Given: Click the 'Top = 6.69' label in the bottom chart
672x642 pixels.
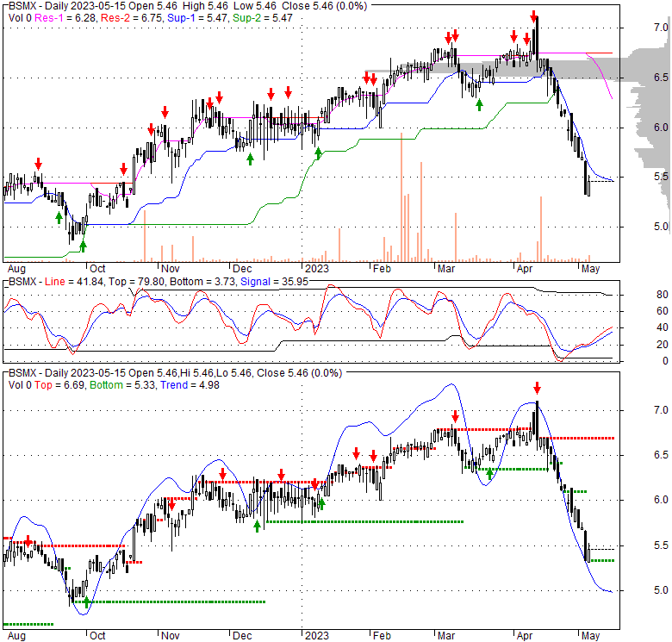Looking at the screenshot, I should click(x=59, y=385).
